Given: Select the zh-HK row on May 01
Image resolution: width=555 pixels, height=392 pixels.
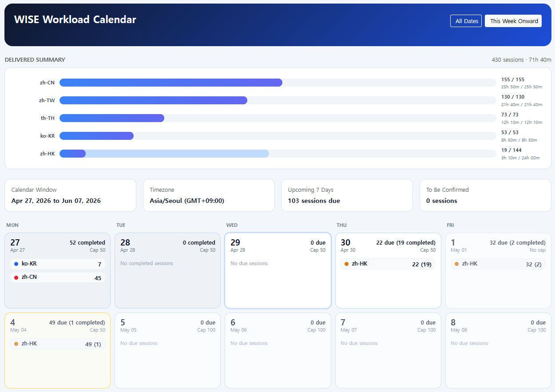Looking at the screenshot, I should tap(498, 264).
